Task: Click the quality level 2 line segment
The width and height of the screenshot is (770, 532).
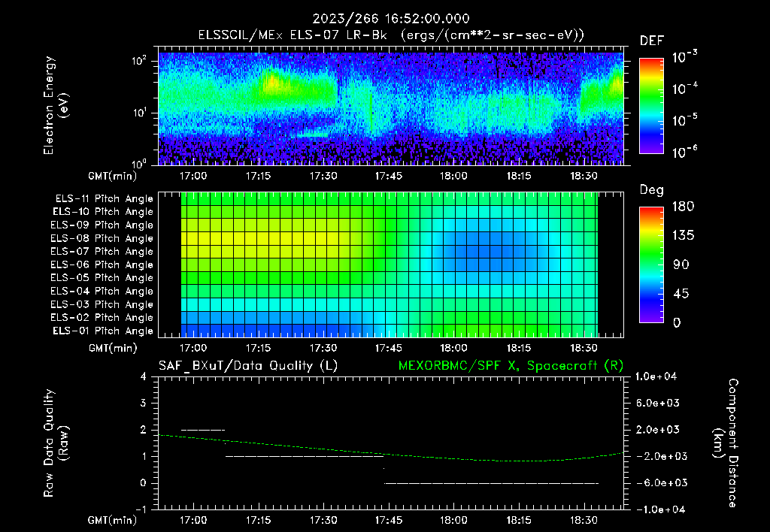Action: click(x=203, y=430)
